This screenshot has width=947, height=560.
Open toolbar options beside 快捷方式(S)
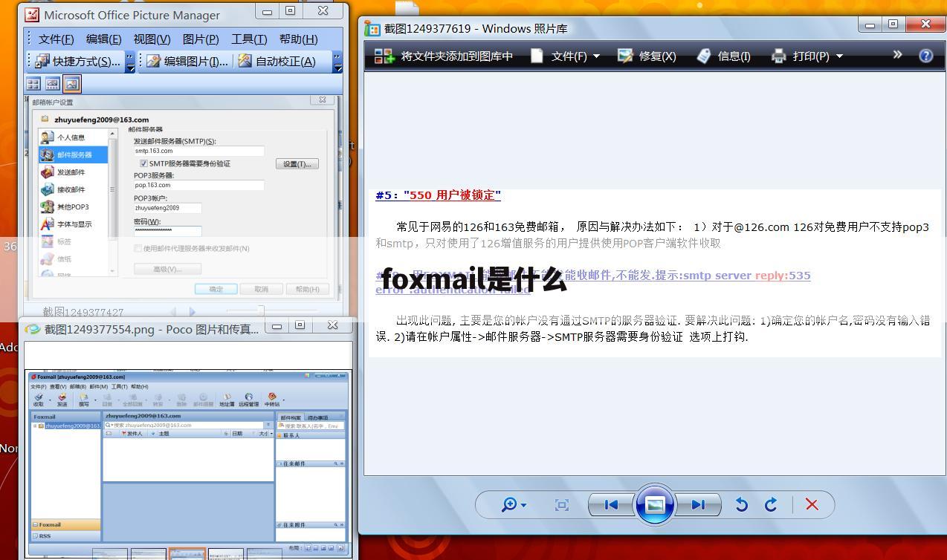pos(131,61)
